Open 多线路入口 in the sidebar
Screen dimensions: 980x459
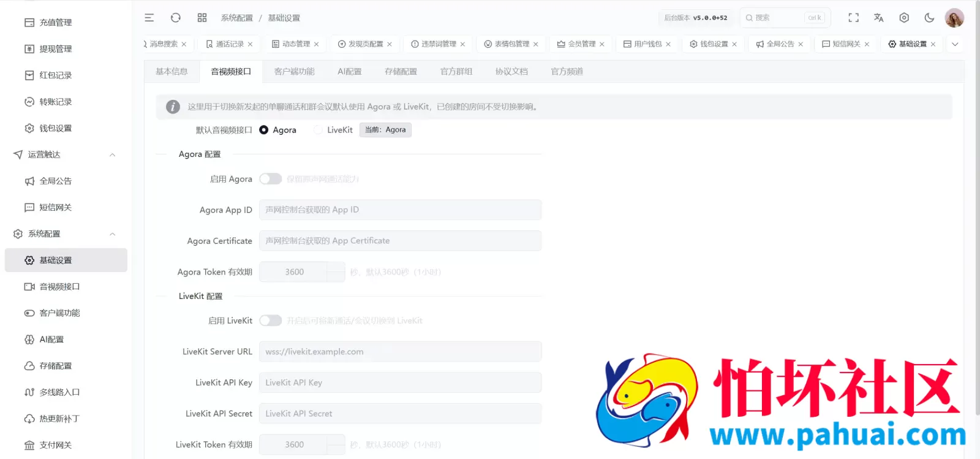click(x=66, y=392)
